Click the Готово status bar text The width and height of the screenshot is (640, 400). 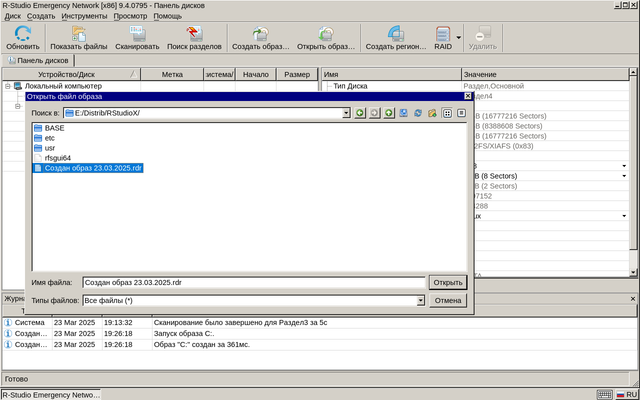click(16, 379)
